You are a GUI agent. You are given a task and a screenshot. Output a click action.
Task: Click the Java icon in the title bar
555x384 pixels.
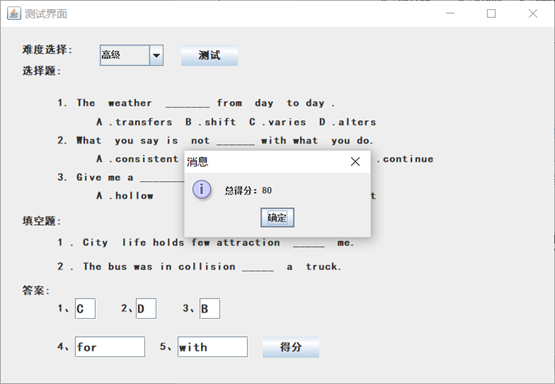coord(14,14)
